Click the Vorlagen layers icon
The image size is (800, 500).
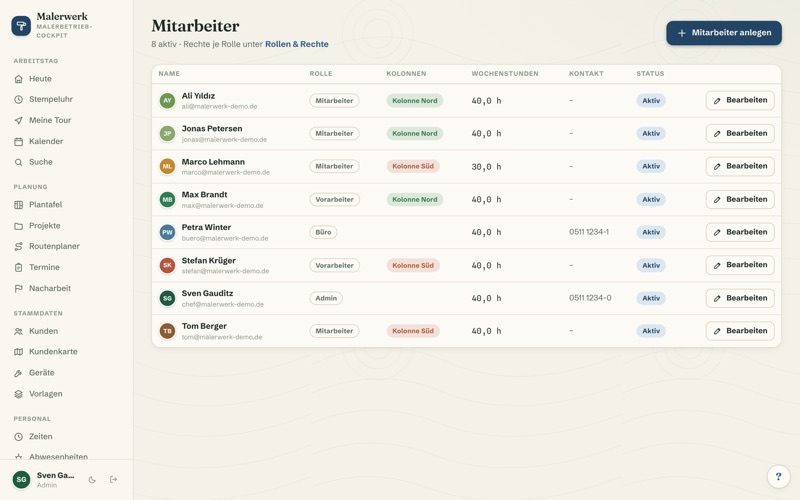(18, 394)
